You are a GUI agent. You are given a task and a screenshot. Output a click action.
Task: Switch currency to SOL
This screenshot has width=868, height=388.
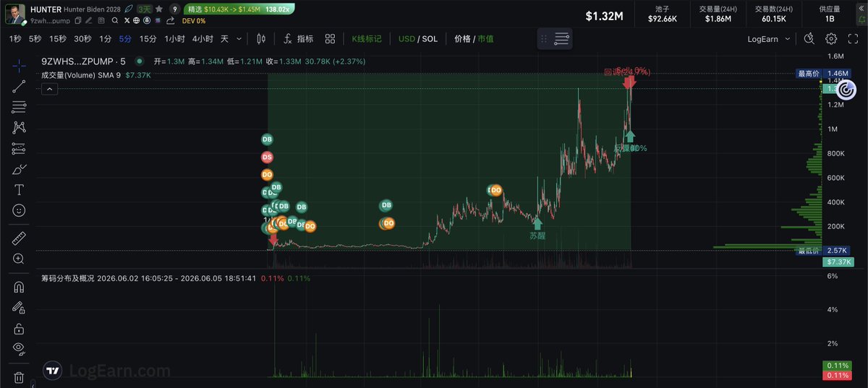[430, 39]
